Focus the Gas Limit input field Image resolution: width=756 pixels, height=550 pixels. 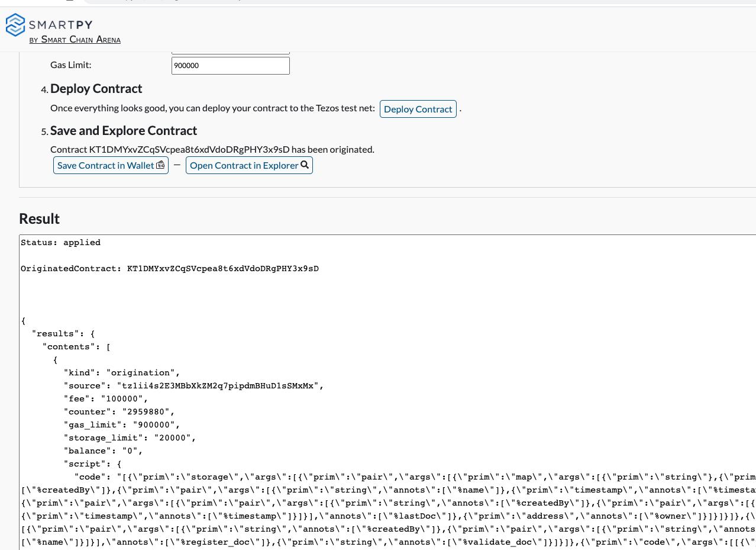pyautogui.click(x=231, y=66)
